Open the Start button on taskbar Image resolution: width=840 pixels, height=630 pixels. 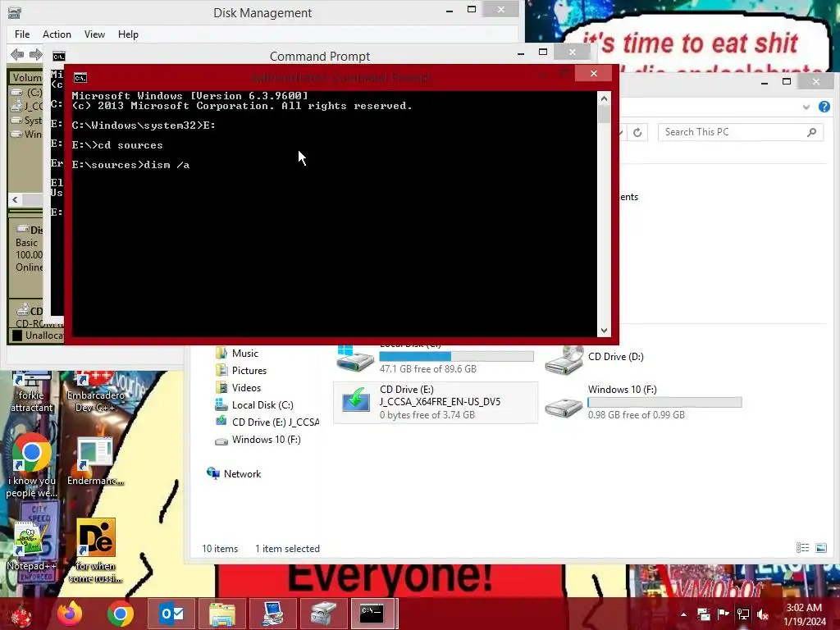(21, 614)
